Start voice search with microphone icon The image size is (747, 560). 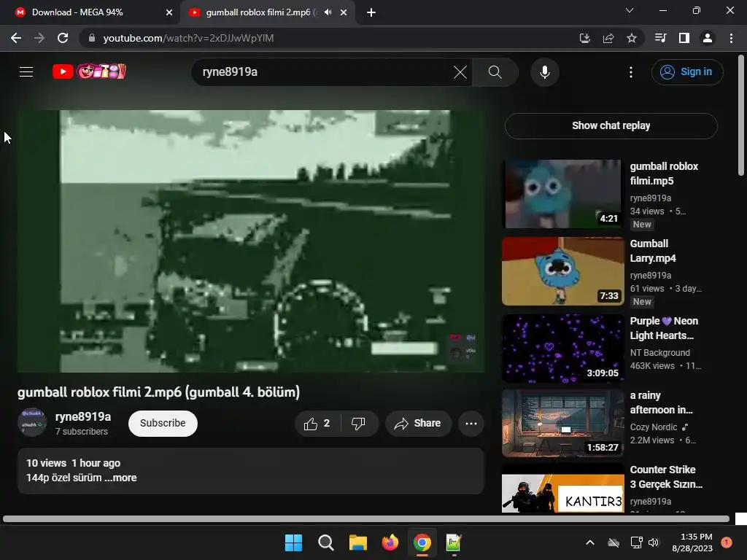pos(544,72)
